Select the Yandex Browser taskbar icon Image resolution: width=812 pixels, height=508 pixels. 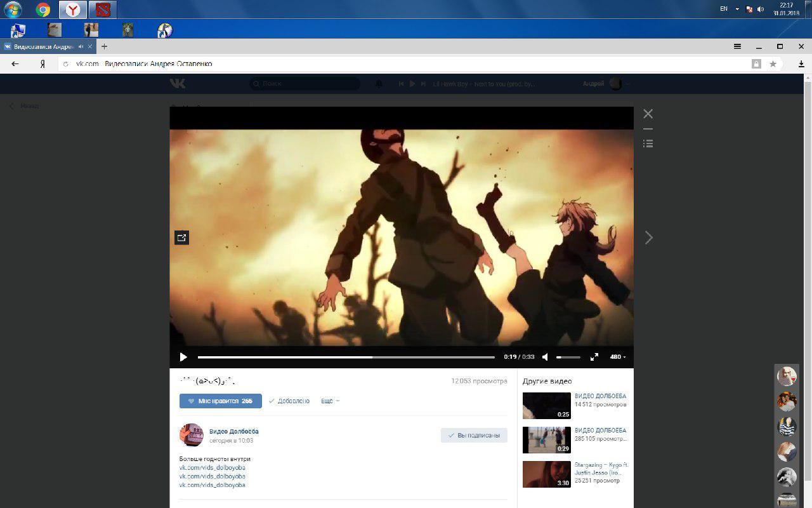point(74,10)
